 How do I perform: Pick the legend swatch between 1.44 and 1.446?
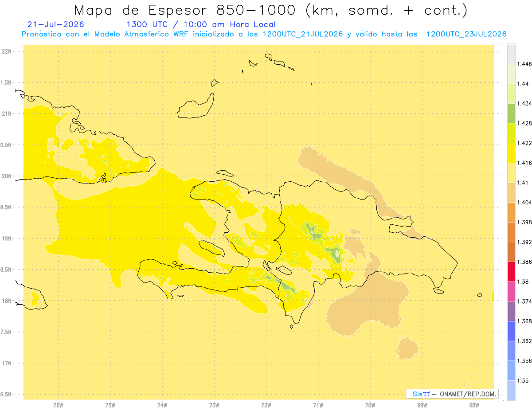click(x=511, y=74)
